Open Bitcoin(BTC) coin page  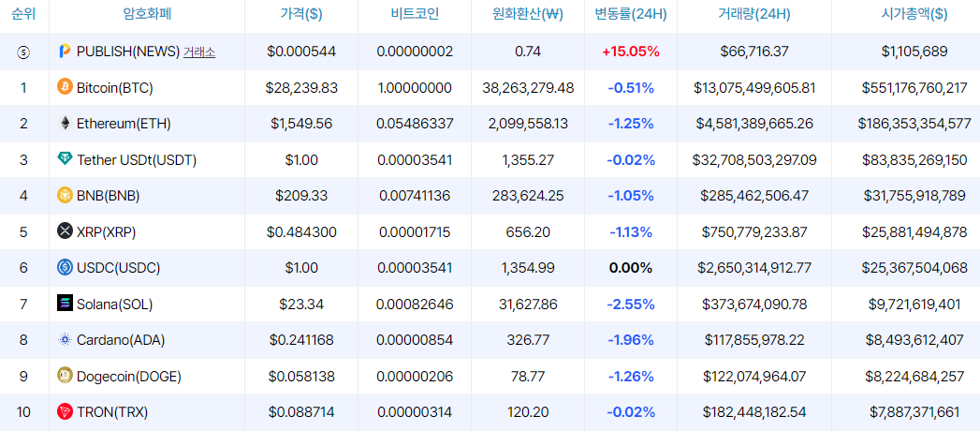[x=114, y=87]
